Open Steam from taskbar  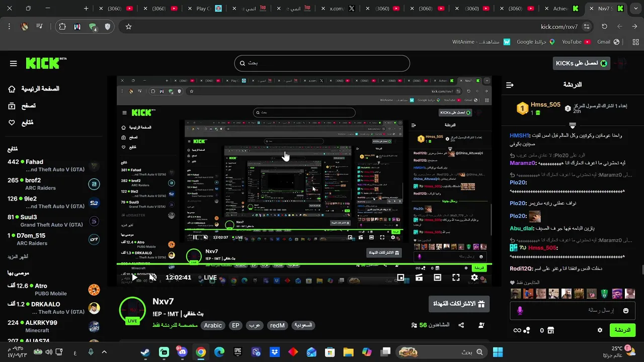pos(145,352)
